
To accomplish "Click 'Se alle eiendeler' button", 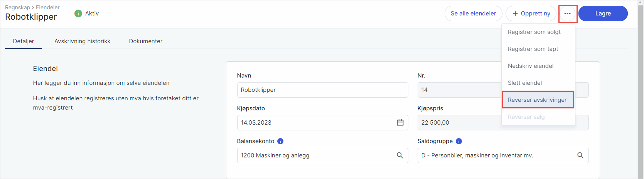I will (x=473, y=14).
